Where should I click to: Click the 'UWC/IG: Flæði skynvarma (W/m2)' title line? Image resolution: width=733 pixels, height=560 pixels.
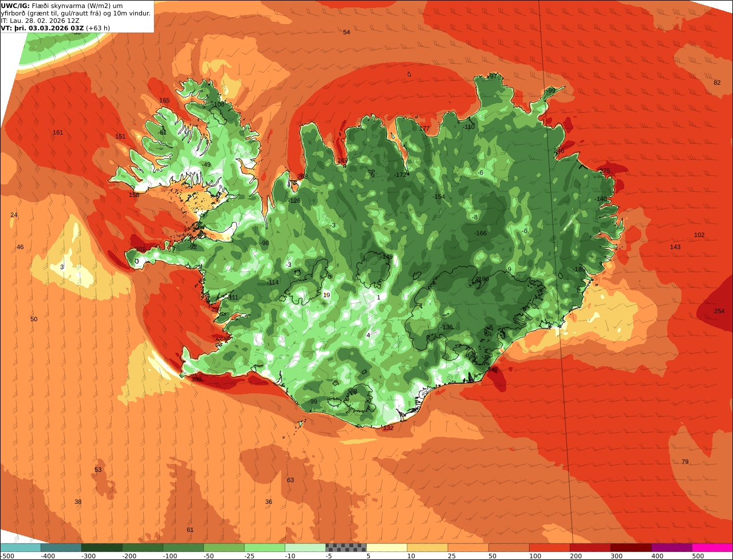pyautogui.click(x=61, y=5)
